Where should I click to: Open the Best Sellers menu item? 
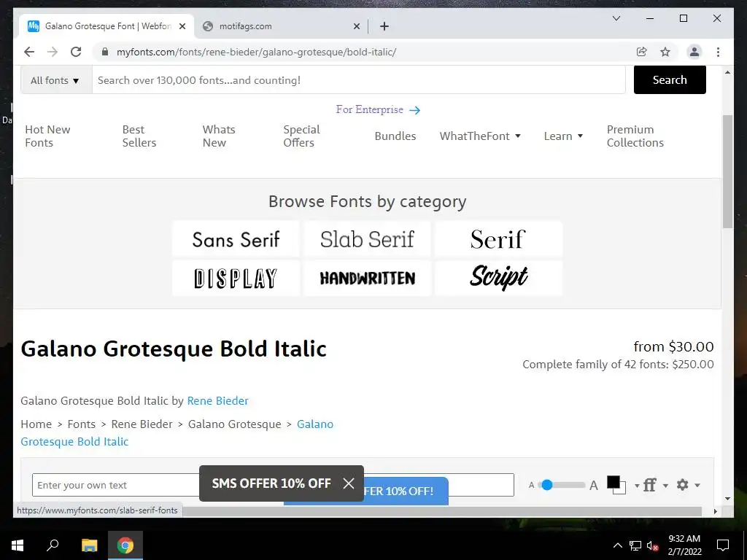click(x=139, y=136)
